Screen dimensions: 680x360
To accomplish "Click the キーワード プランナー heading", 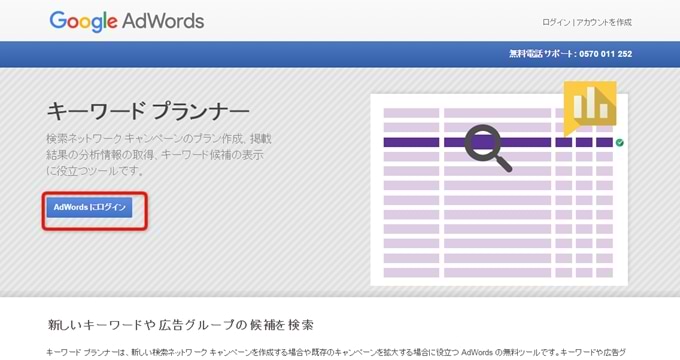I will tap(148, 111).
